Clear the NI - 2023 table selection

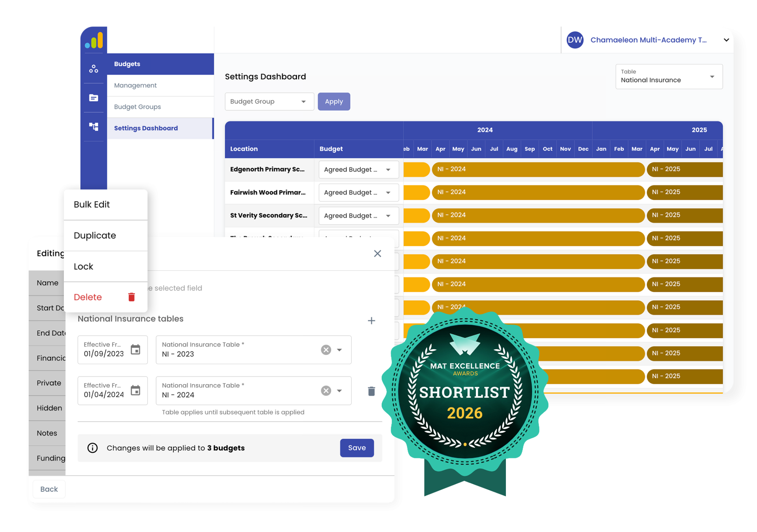pos(326,350)
